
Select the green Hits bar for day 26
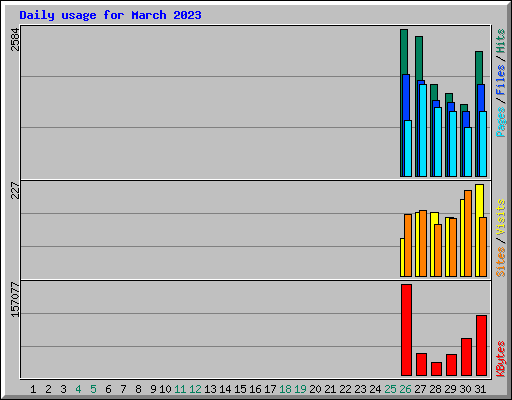(404, 52)
